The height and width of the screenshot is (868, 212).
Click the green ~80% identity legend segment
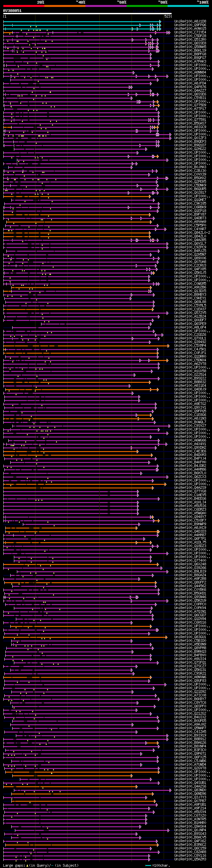(147, 6)
